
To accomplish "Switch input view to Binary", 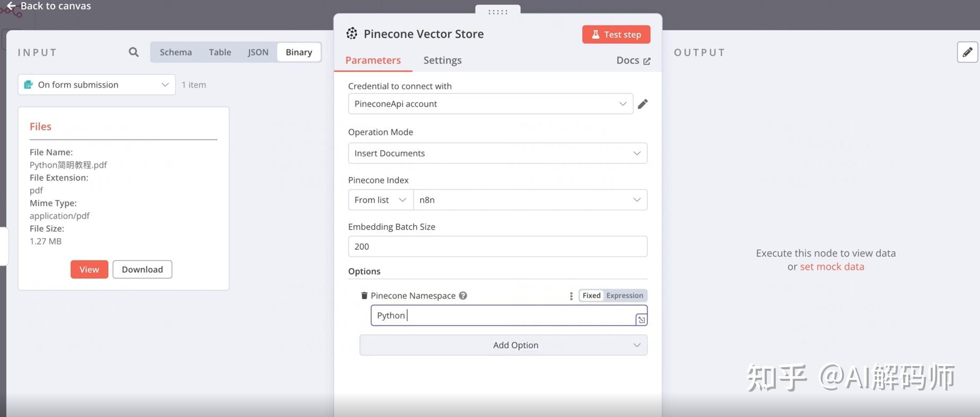I will (x=299, y=52).
